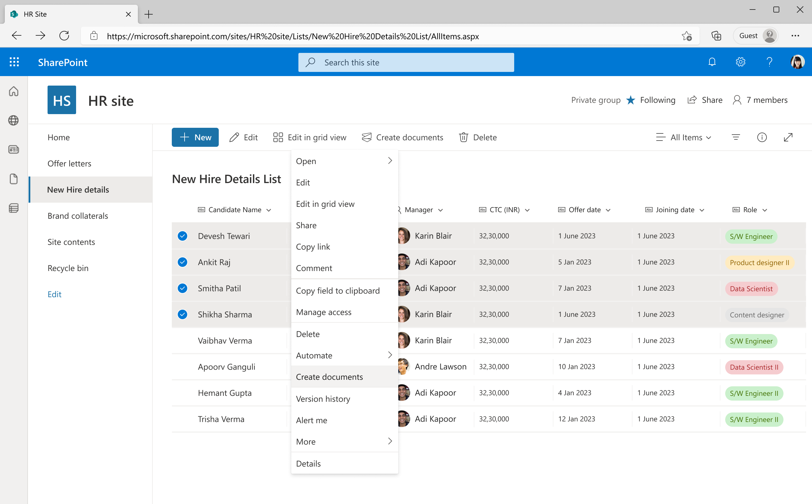Open the filter pane icon
The image size is (812, 504).
pyautogui.click(x=736, y=137)
